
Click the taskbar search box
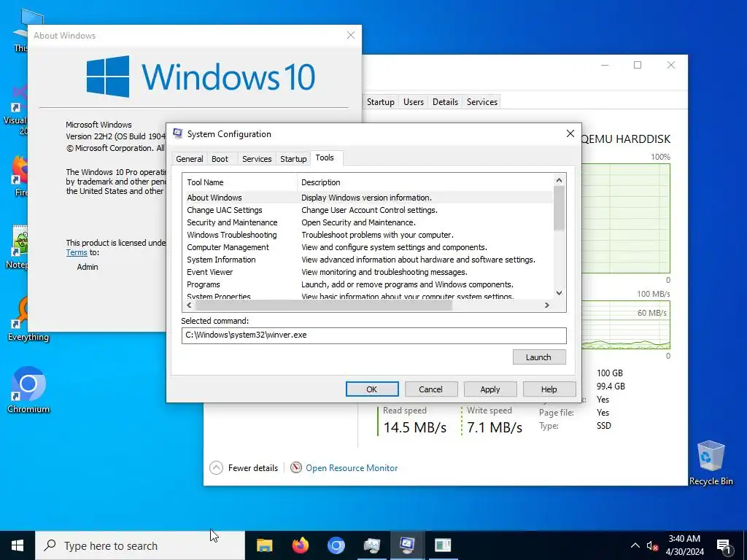[x=140, y=545]
